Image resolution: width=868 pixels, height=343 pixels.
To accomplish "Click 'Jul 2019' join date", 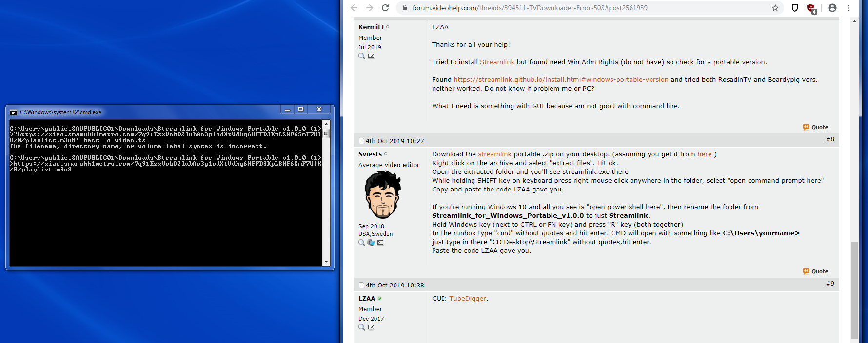I will click(x=370, y=47).
